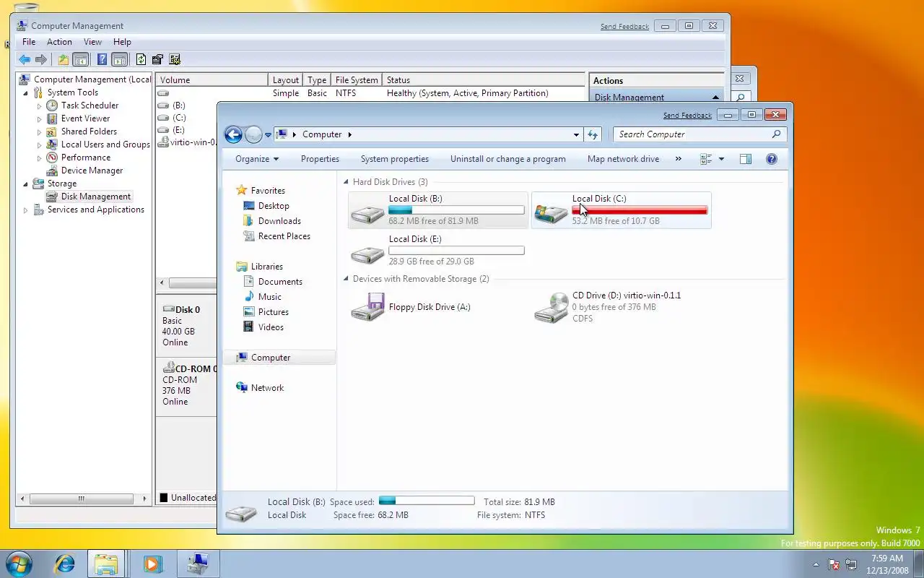924x578 pixels.
Task: Collapse the Storage tree node
Action: (26, 184)
